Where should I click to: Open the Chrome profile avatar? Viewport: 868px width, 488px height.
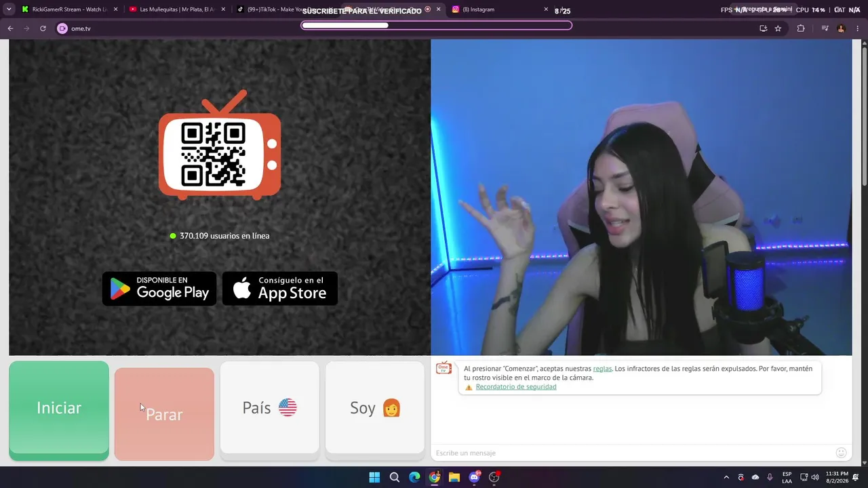[841, 28]
